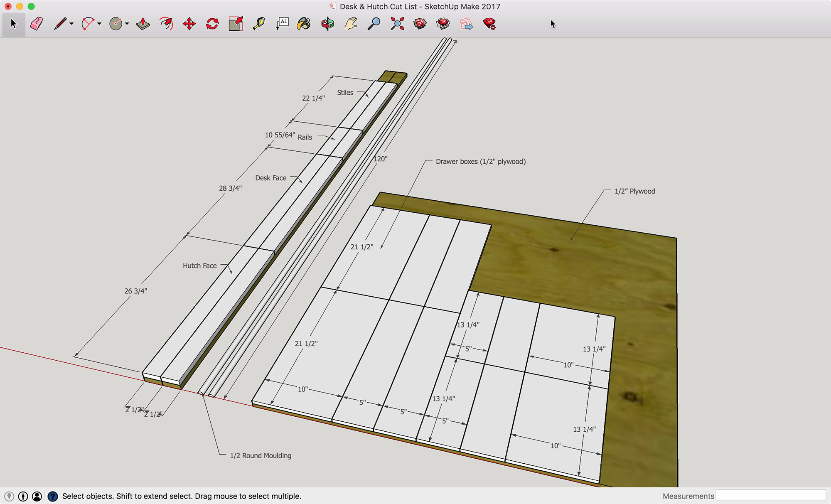The width and height of the screenshot is (831, 504).
Task: Select the Scale tool
Action: [236, 24]
